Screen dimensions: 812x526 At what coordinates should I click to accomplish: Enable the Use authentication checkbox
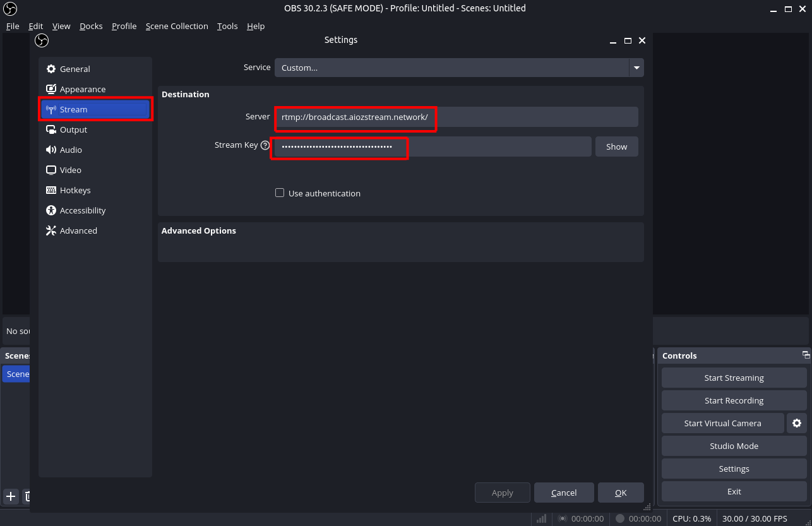280,193
